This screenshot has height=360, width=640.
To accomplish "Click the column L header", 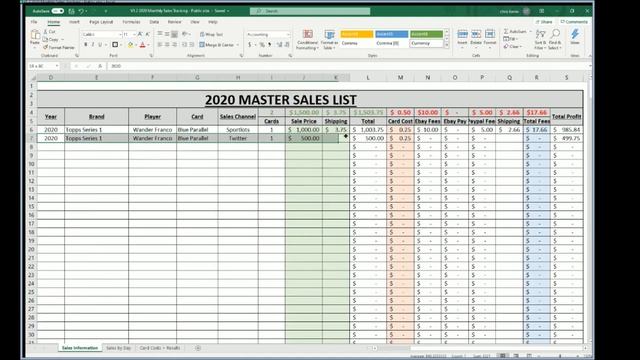I will pos(368,77).
